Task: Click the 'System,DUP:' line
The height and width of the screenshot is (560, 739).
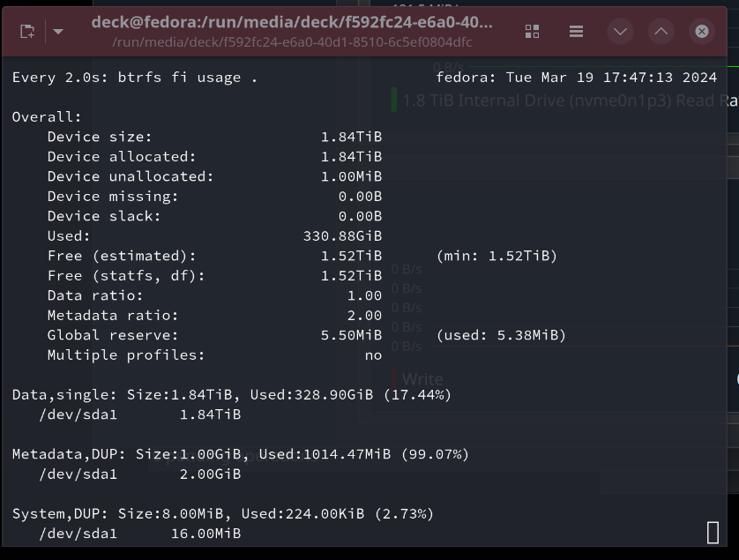Action: tap(222, 513)
